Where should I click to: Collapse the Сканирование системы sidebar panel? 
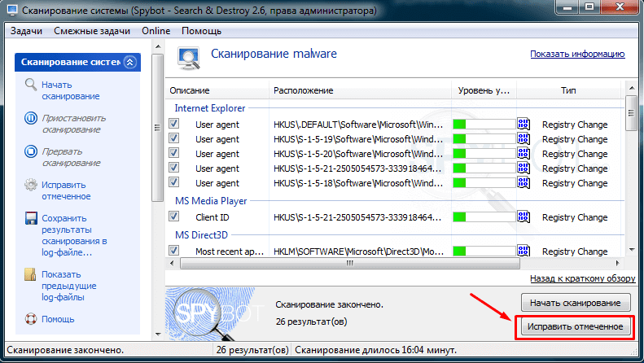click(130, 62)
